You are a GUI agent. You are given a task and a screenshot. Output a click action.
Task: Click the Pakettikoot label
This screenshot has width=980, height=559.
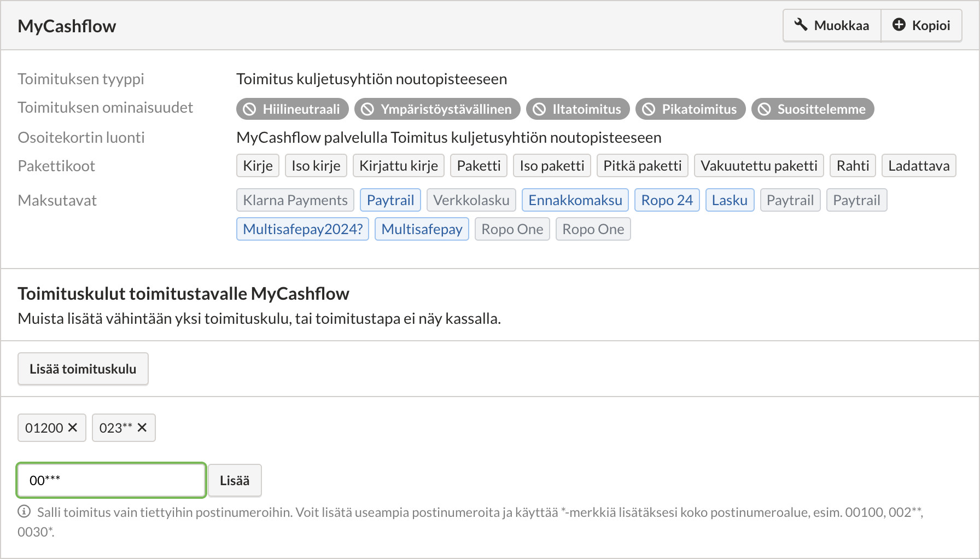(x=56, y=166)
